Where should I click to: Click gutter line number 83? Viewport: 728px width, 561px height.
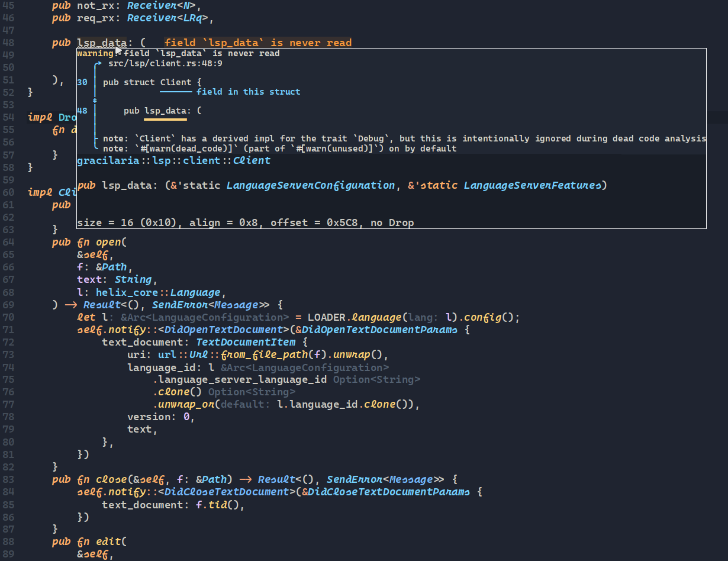pos(9,479)
